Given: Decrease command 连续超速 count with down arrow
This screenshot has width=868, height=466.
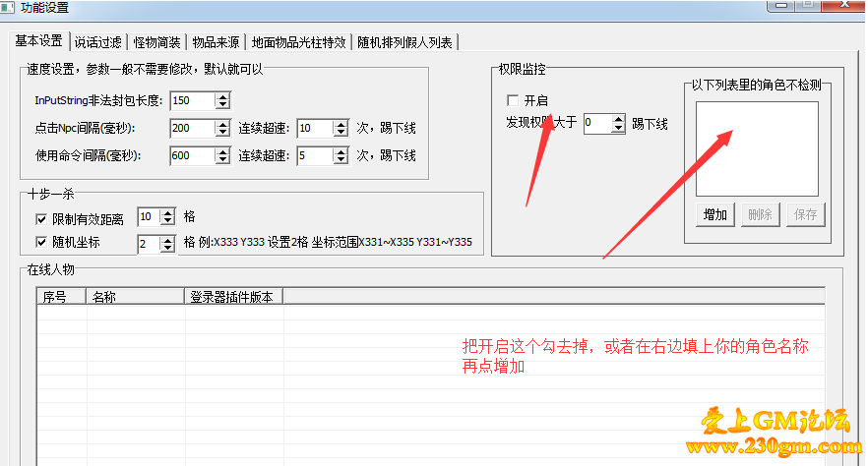Looking at the screenshot, I should [x=341, y=160].
